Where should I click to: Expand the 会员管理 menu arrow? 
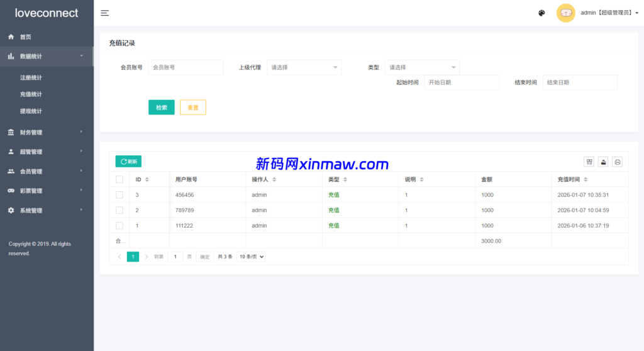click(x=81, y=171)
